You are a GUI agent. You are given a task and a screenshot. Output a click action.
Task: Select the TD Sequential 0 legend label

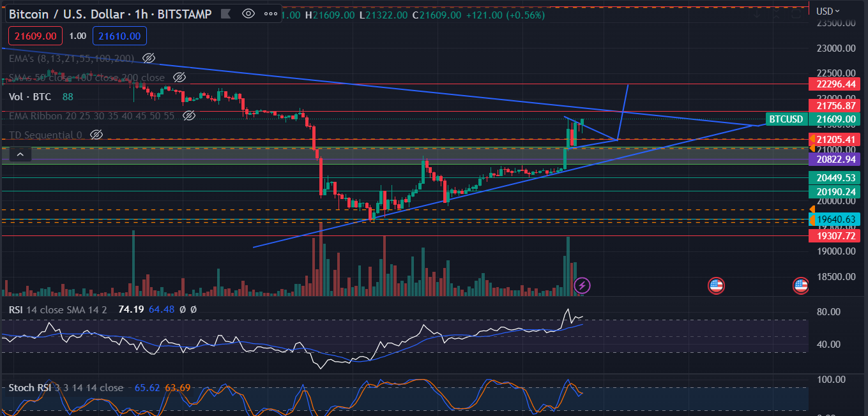[45, 135]
